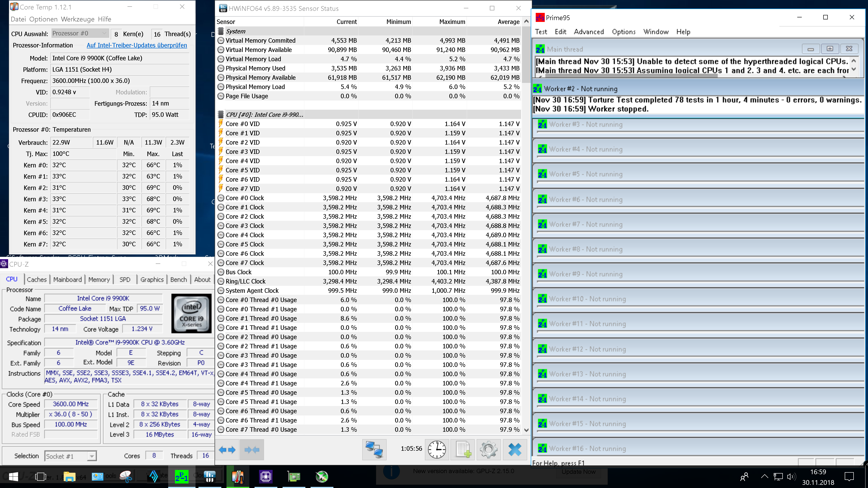The width and height of the screenshot is (868, 488).
Task: Click the HWiNFO scrollbar down arrow
Action: [x=526, y=430]
